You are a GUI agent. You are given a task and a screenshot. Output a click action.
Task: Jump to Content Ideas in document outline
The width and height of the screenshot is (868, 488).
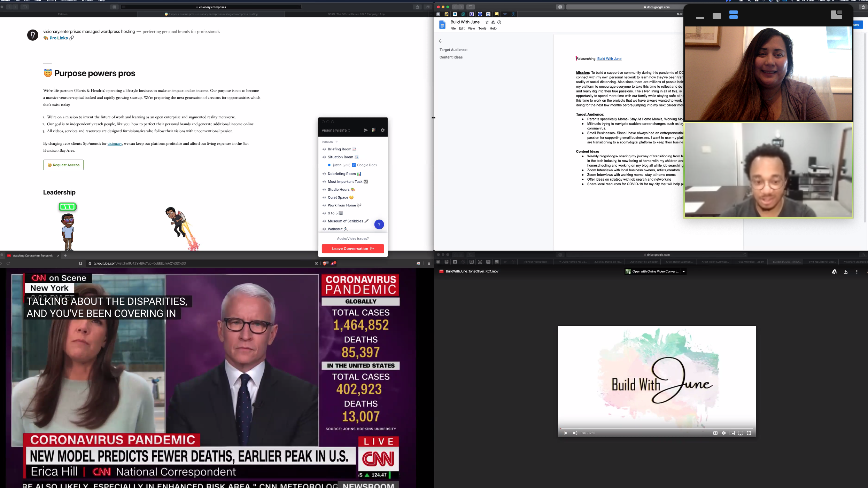(x=451, y=57)
